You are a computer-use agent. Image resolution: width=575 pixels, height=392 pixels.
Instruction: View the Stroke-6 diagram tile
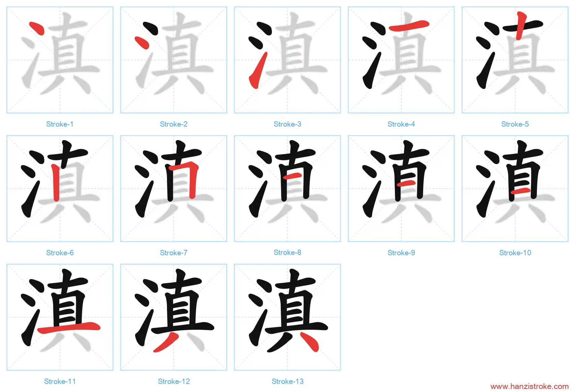(x=60, y=189)
